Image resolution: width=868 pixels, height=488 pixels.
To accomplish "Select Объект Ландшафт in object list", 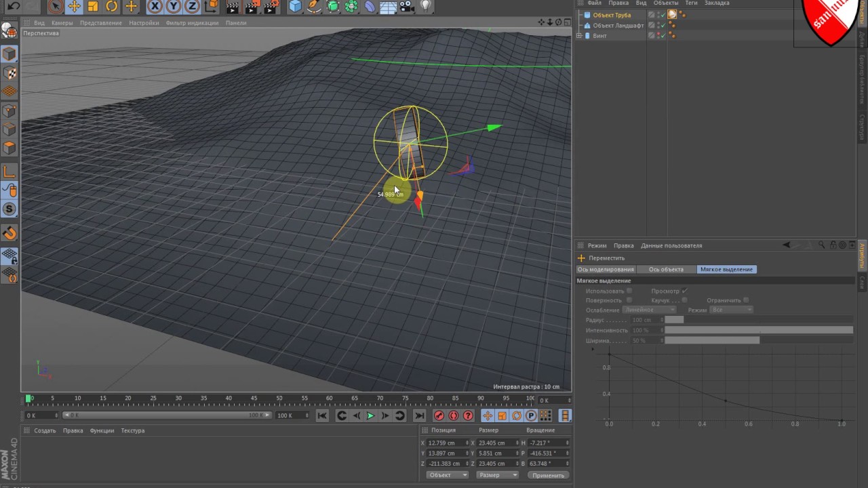I will (x=618, y=25).
